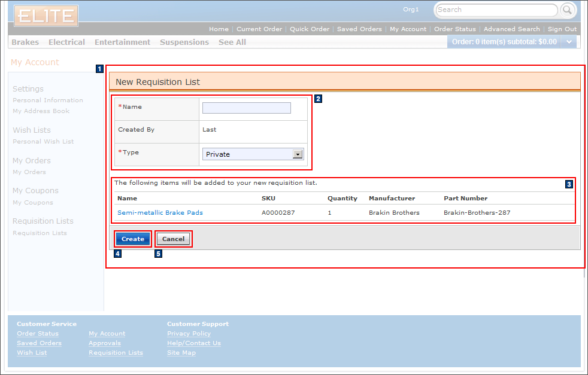Click the manufacturer cell Brakin Brothers
The image size is (588, 375).
(394, 212)
